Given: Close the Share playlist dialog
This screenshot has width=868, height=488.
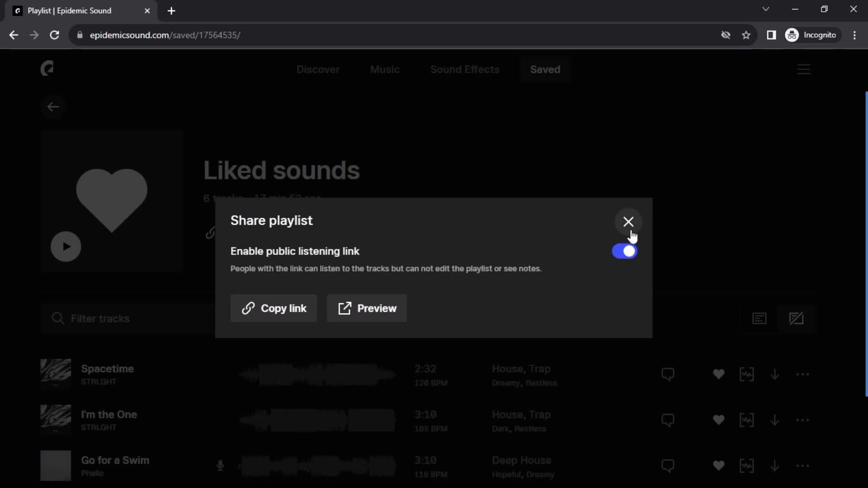Looking at the screenshot, I should (628, 222).
